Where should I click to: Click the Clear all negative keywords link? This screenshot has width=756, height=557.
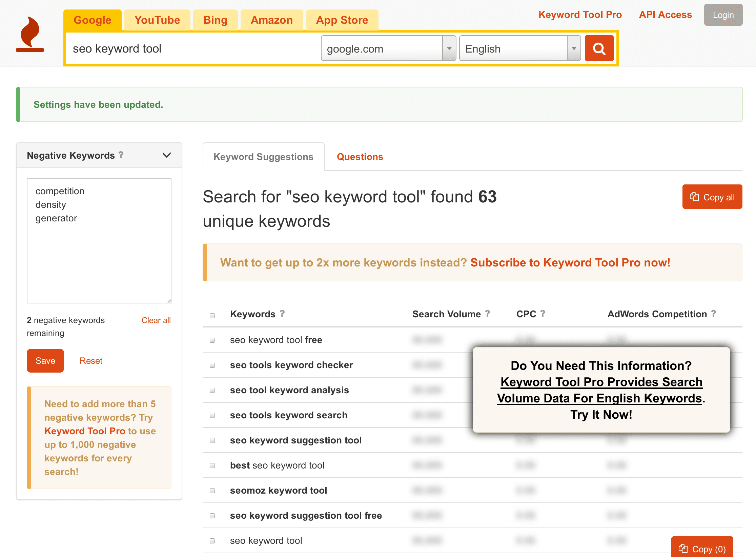click(156, 319)
